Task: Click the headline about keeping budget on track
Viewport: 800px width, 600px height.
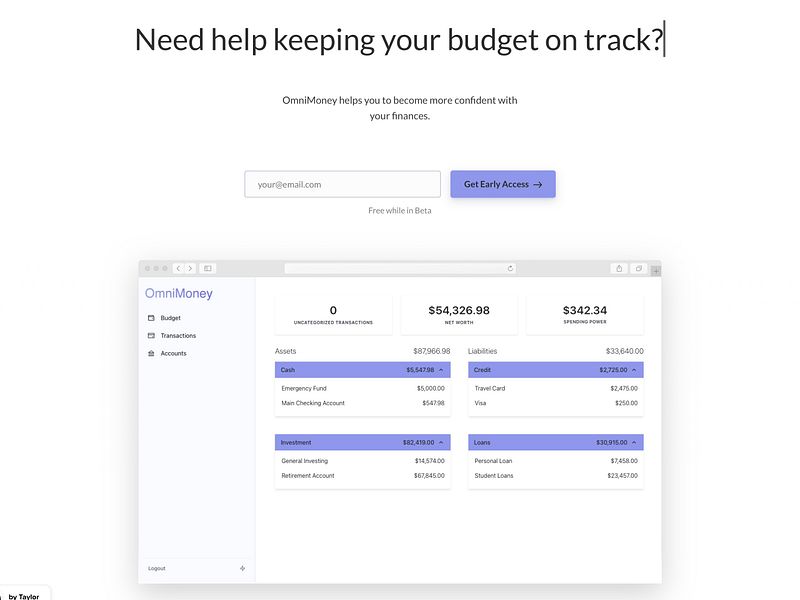Action: click(x=399, y=40)
